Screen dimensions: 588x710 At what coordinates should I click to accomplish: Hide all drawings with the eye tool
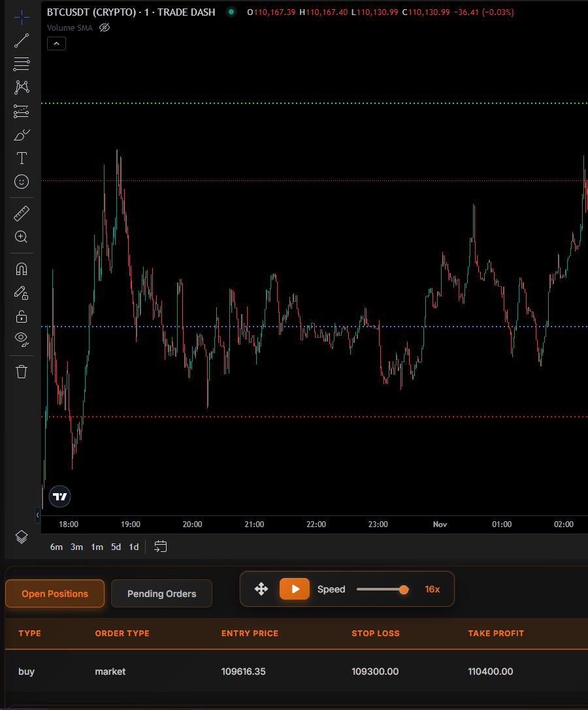coord(22,339)
